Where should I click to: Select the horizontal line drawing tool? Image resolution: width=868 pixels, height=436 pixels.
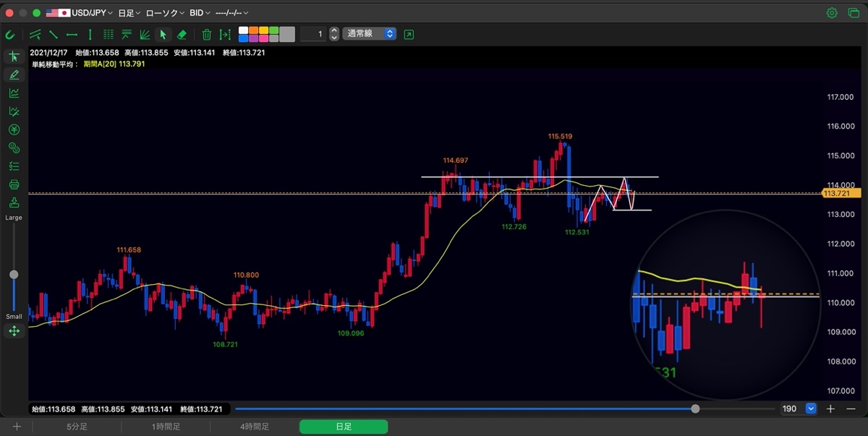[72, 34]
